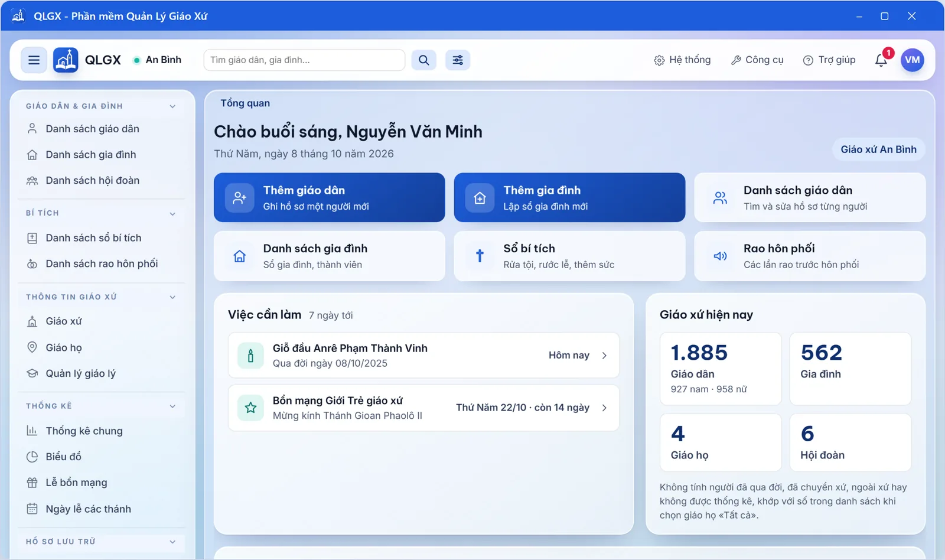This screenshot has height=560, width=945.
Task: Collapse the GIÁO DÂN & GIA ĐÌNH section
Action: tap(172, 106)
